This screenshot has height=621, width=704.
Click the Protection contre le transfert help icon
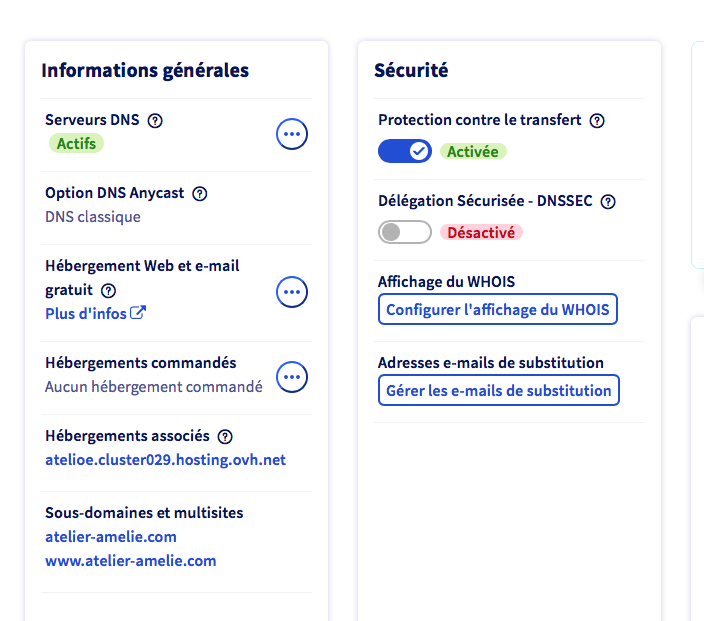pyautogui.click(x=597, y=120)
